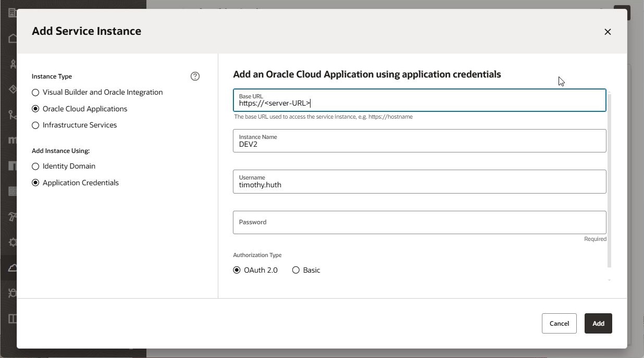The image size is (644, 358).
Task: Pick the Infrastructure Services radio button
Action: pyautogui.click(x=35, y=125)
